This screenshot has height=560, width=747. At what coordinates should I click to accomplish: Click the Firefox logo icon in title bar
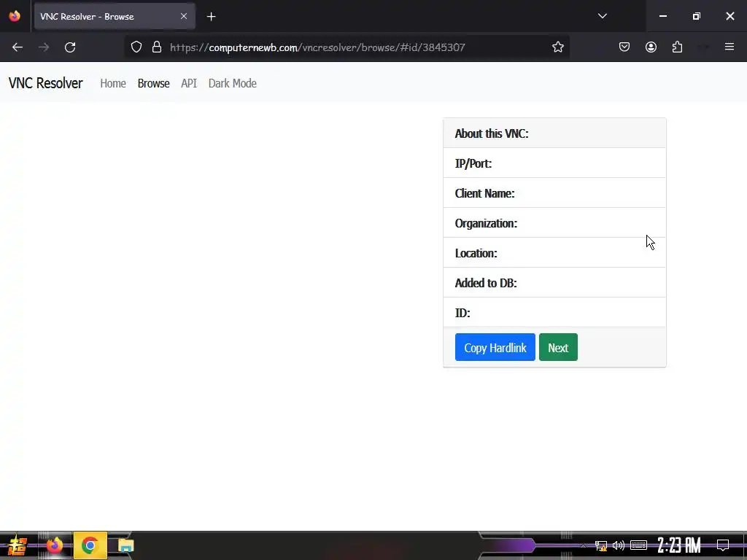(x=15, y=16)
